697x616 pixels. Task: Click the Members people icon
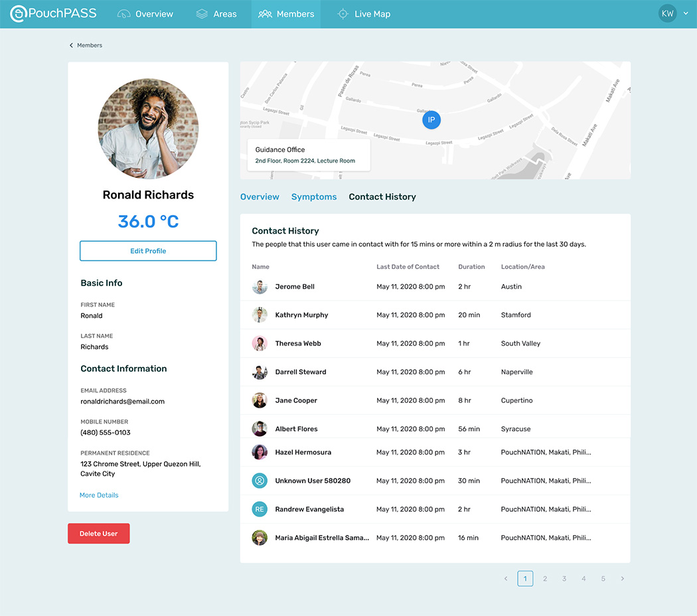[x=265, y=14]
